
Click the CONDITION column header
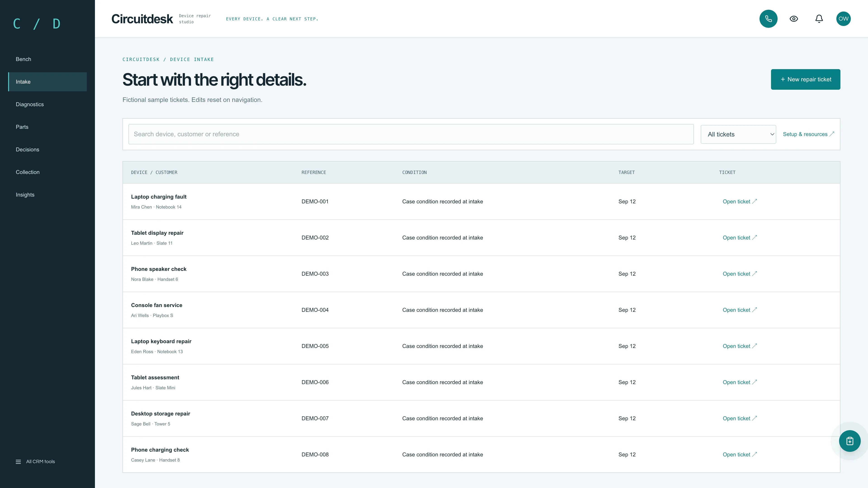click(x=414, y=172)
